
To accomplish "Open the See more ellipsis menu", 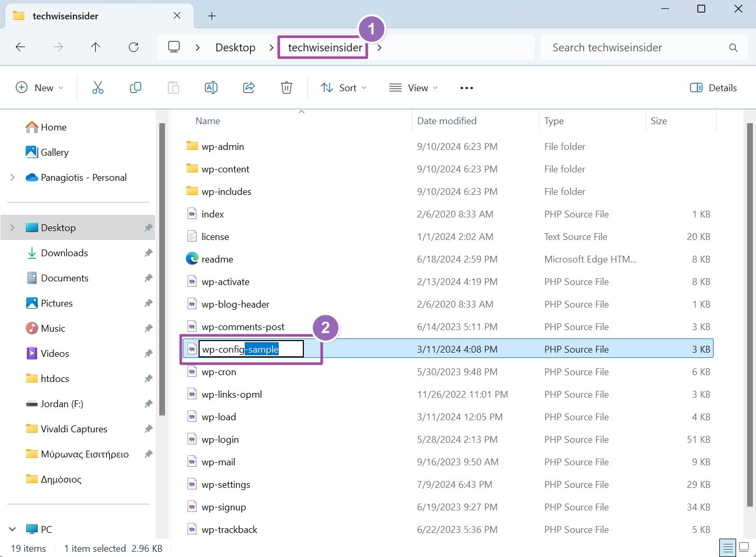I will click(x=466, y=88).
